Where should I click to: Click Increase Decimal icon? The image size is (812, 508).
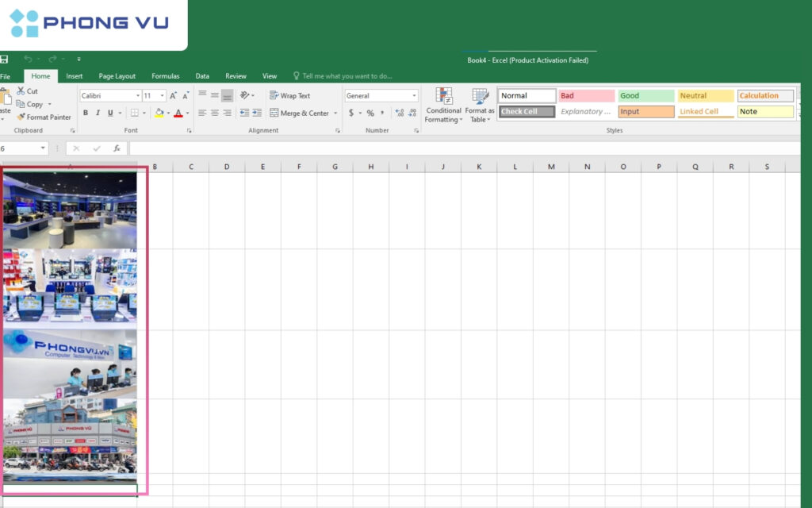point(400,113)
